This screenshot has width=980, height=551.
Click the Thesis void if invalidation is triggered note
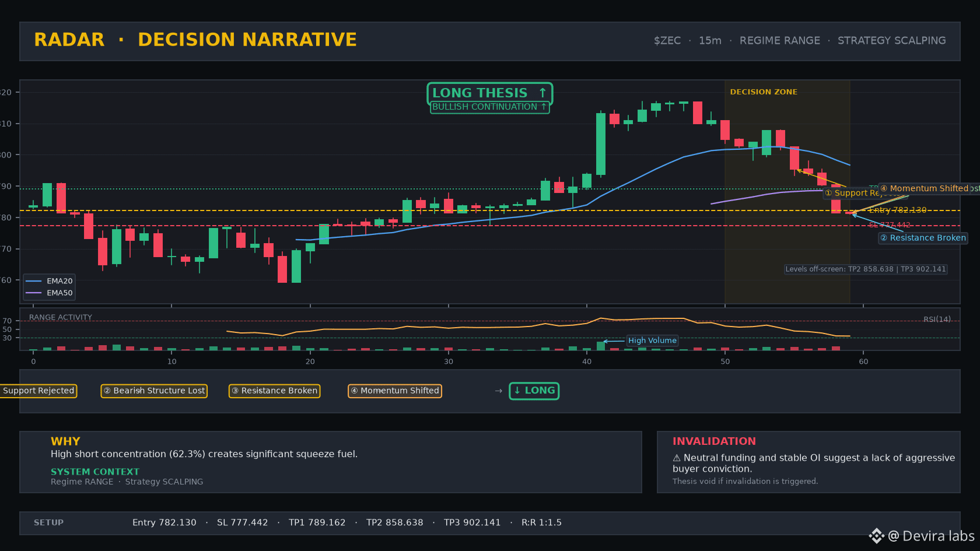745,482
